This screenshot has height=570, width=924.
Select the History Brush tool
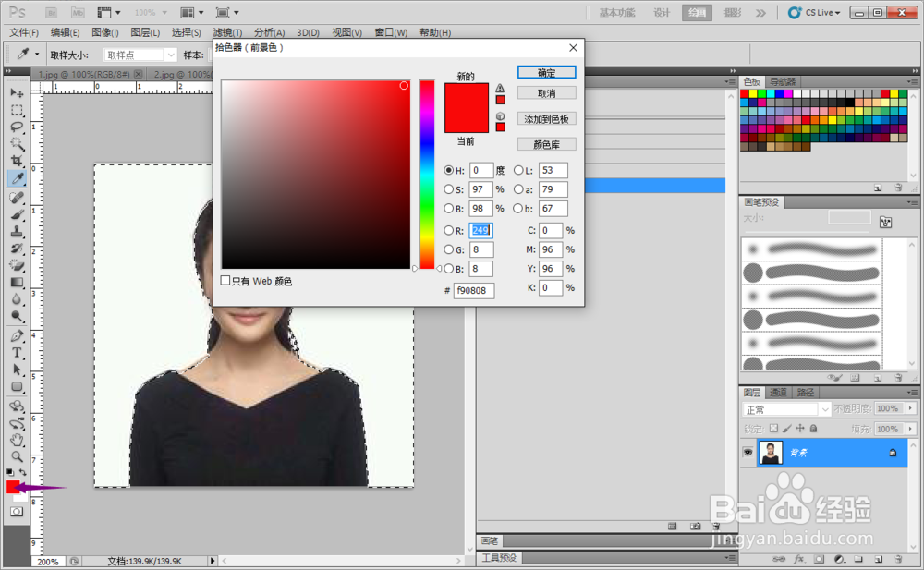click(17, 249)
